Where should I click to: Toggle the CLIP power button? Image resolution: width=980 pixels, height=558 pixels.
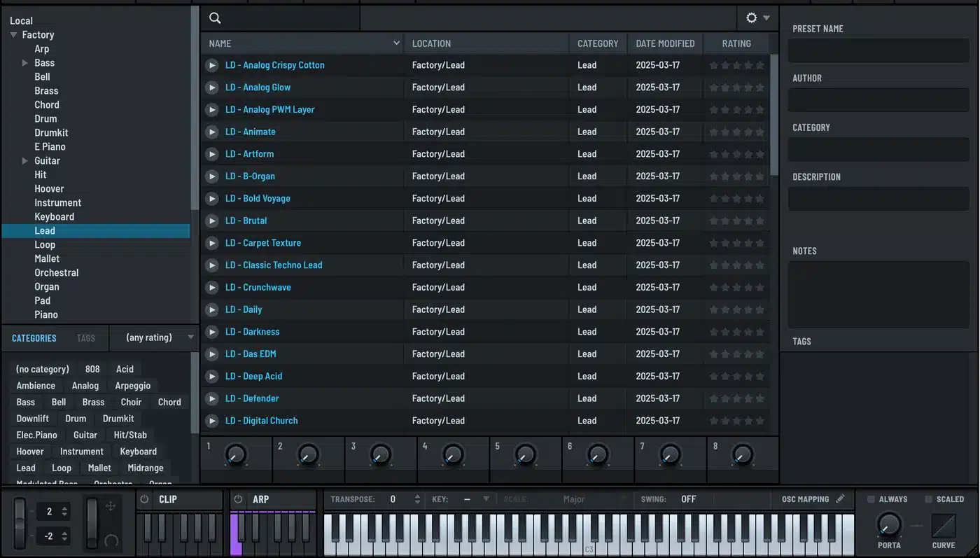tap(145, 499)
